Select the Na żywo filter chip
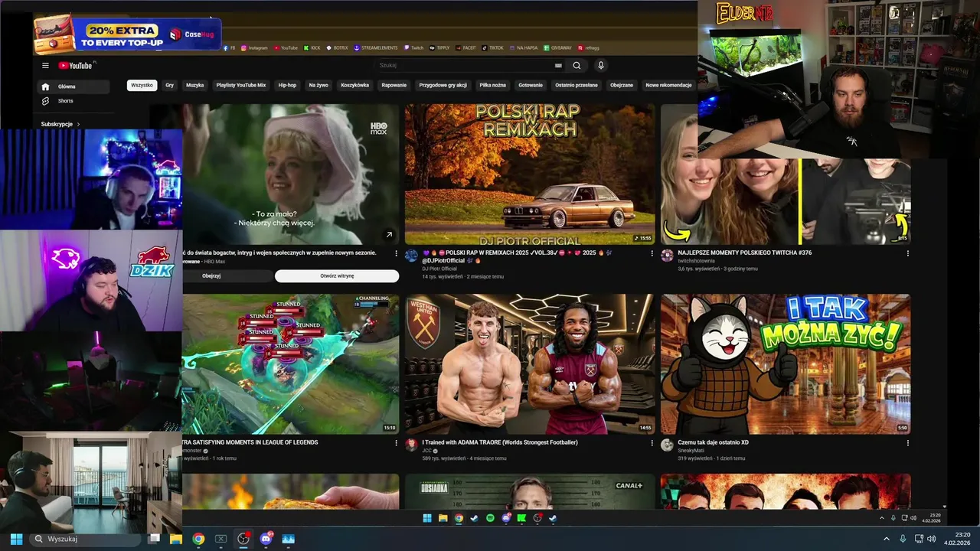This screenshot has height=551, width=980. pos(318,85)
